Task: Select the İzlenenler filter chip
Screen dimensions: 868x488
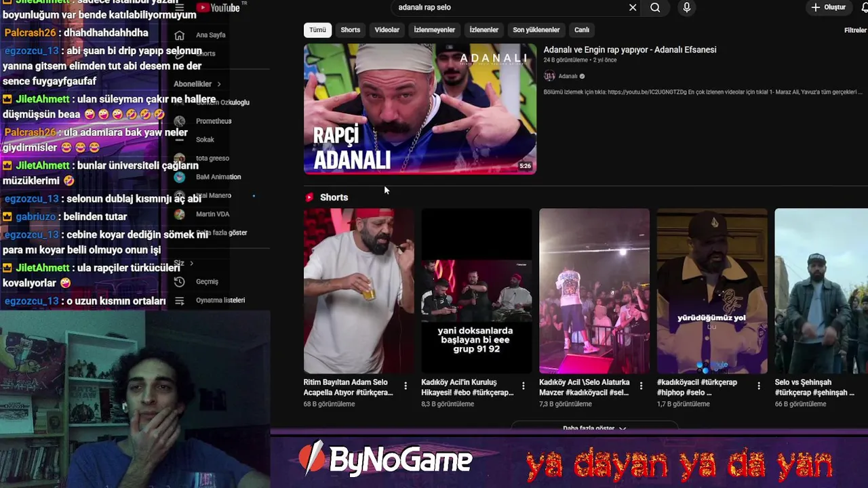Action: coord(484,30)
